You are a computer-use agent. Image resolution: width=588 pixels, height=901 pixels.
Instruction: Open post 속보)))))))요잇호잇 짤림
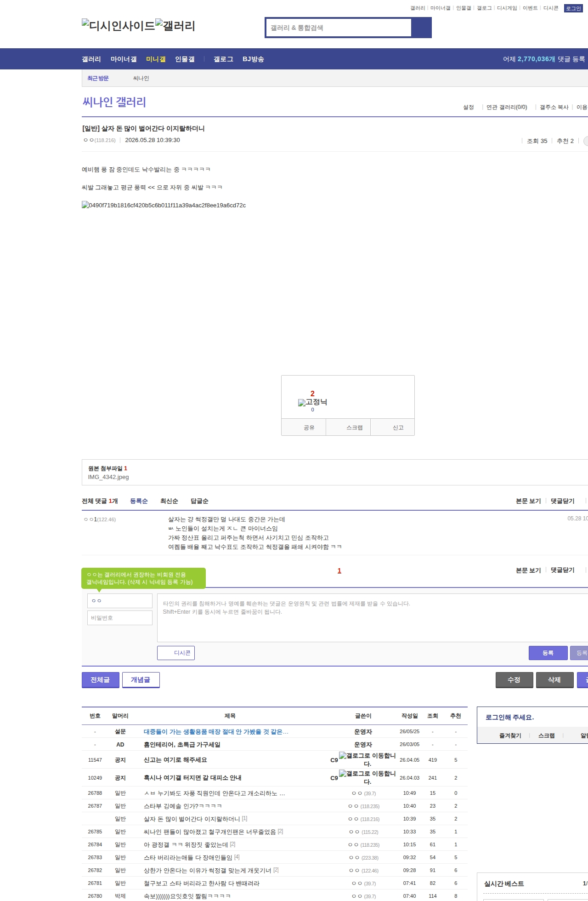pos(187,896)
